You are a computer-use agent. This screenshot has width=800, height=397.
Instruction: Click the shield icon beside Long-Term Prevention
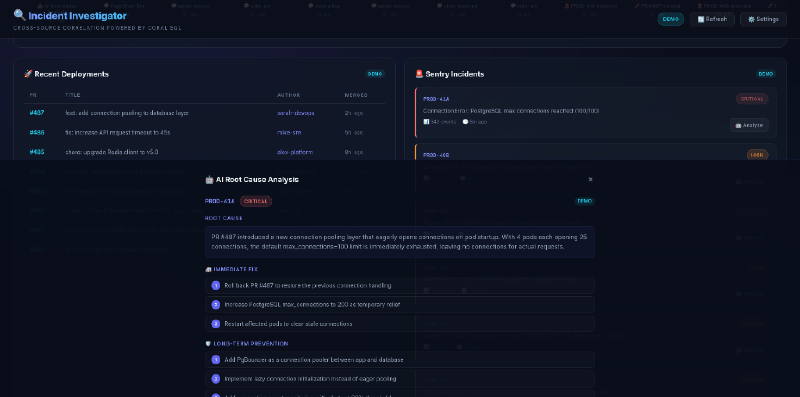click(208, 344)
